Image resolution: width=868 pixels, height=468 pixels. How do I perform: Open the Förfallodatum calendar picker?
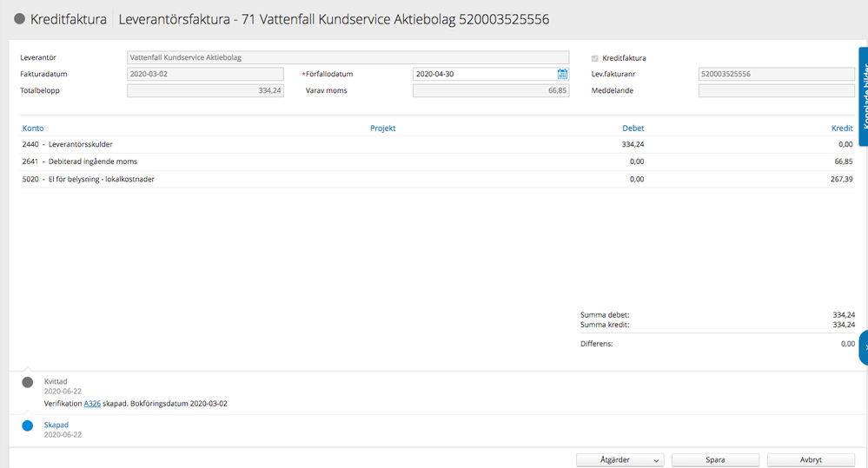coord(562,74)
